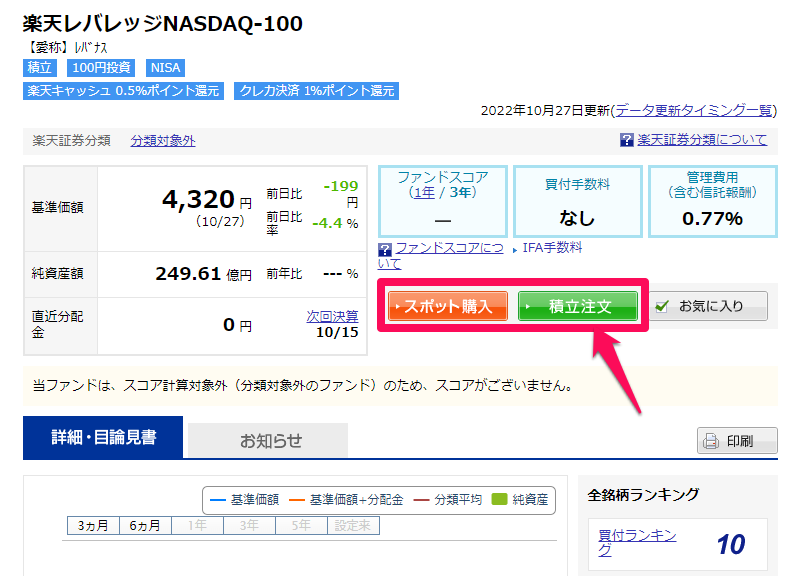Click the orange 基準価額+分配金 legend line
Viewport: 789px width, 576px height.
297,500
